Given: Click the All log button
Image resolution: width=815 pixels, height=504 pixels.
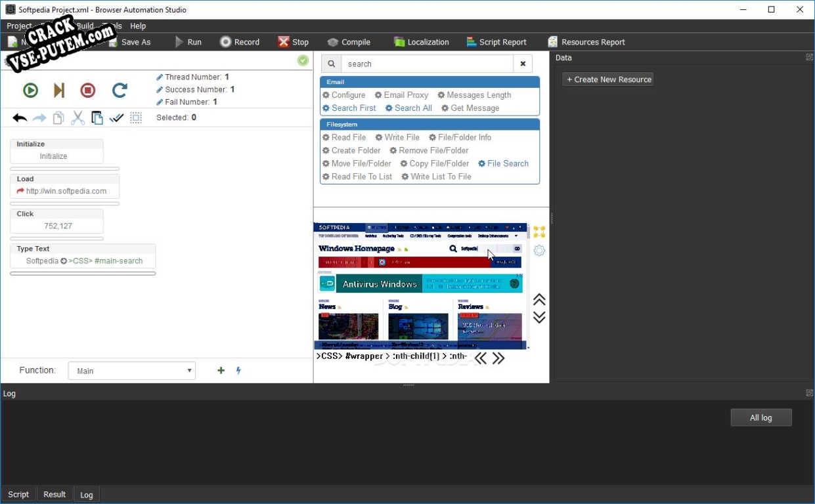Looking at the screenshot, I should [761, 417].
